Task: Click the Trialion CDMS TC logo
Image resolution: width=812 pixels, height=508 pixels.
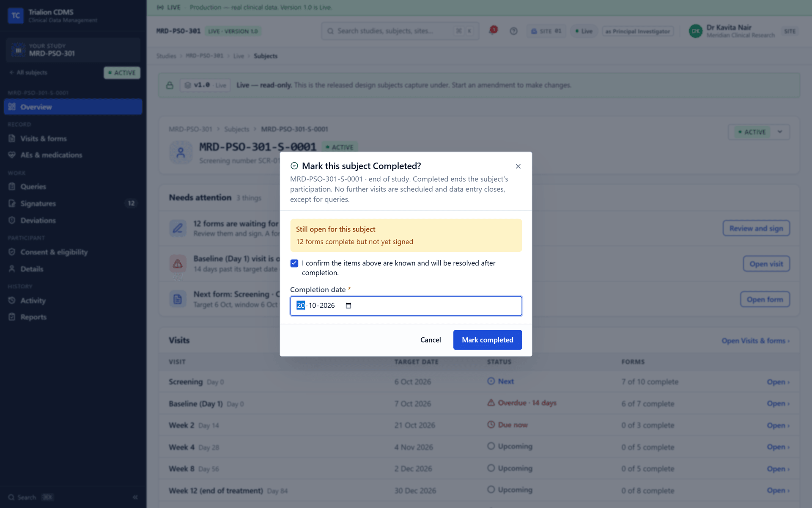Action: tap(16, 16)
